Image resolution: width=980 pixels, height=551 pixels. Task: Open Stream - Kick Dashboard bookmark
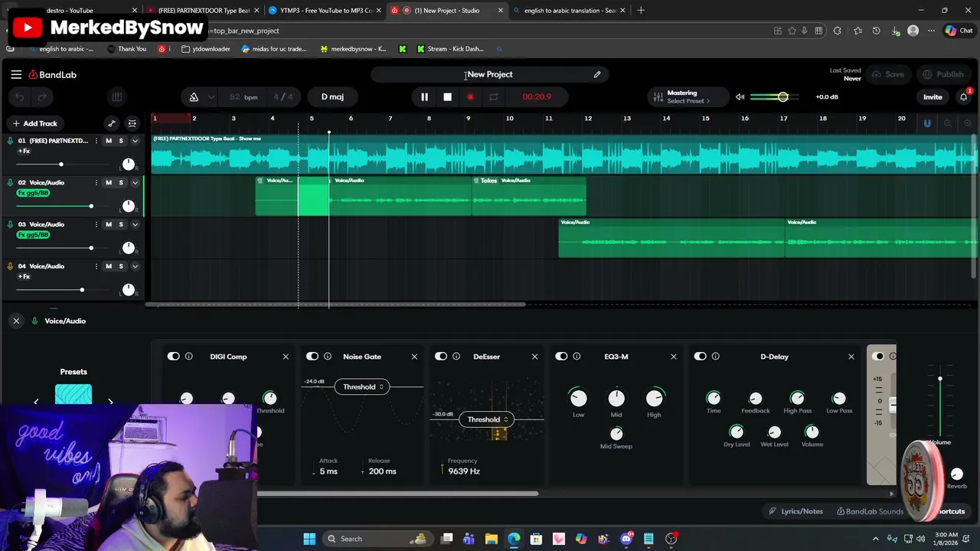[x=450, y=49]
